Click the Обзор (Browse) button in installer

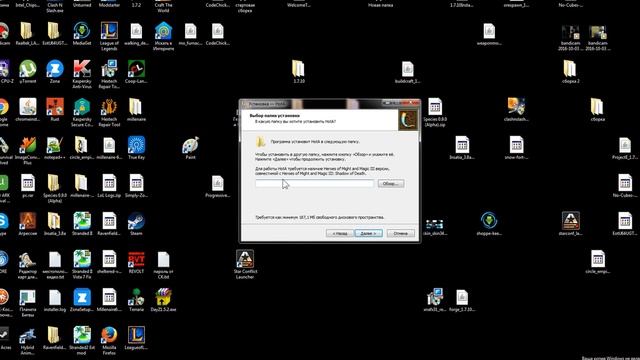click(391, 184)
